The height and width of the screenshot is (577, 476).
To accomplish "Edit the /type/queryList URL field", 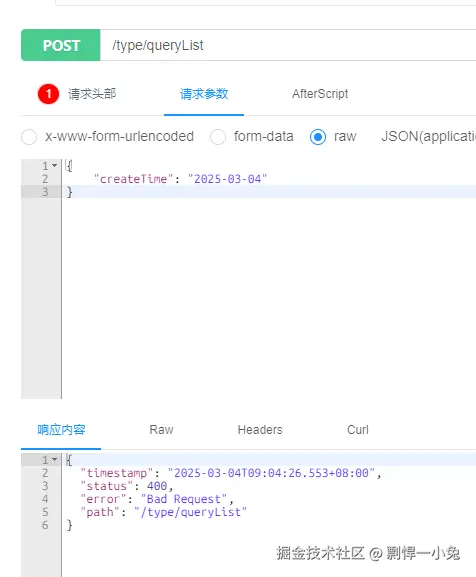I will point(288,45).
